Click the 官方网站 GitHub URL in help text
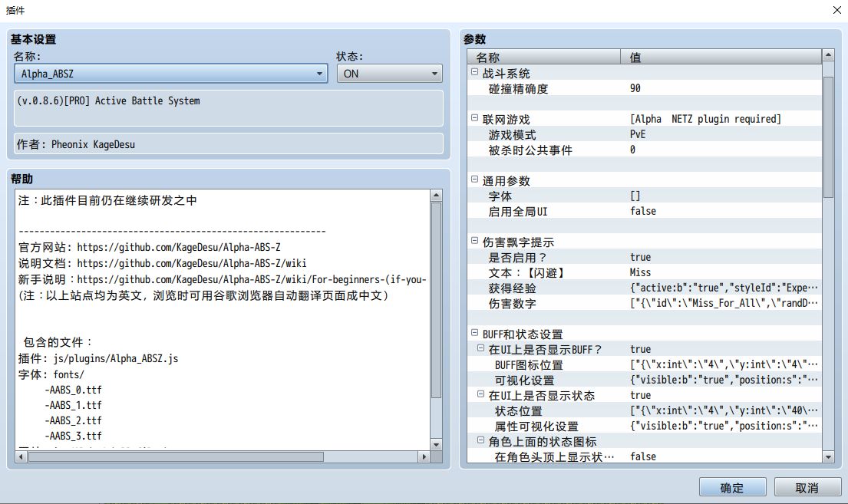The width and height of the screenshot is (848, 504). click(179, 247)
